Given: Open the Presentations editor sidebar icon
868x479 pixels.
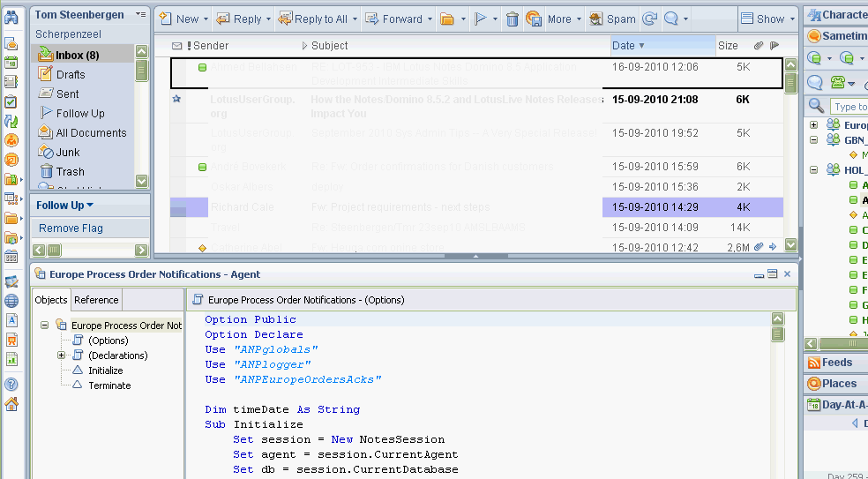Looking at the screenshot, I should [x=11, y=340].
